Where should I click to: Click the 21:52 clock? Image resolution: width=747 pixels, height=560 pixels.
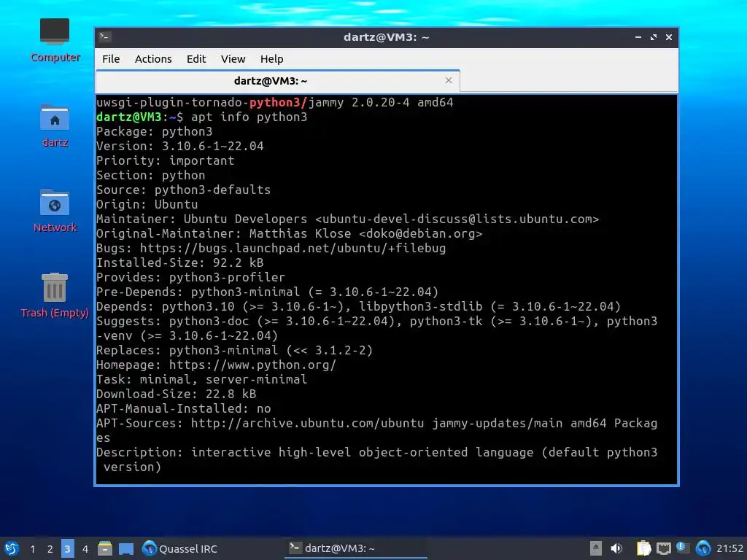pyautogui.click(x=729, y=548)
